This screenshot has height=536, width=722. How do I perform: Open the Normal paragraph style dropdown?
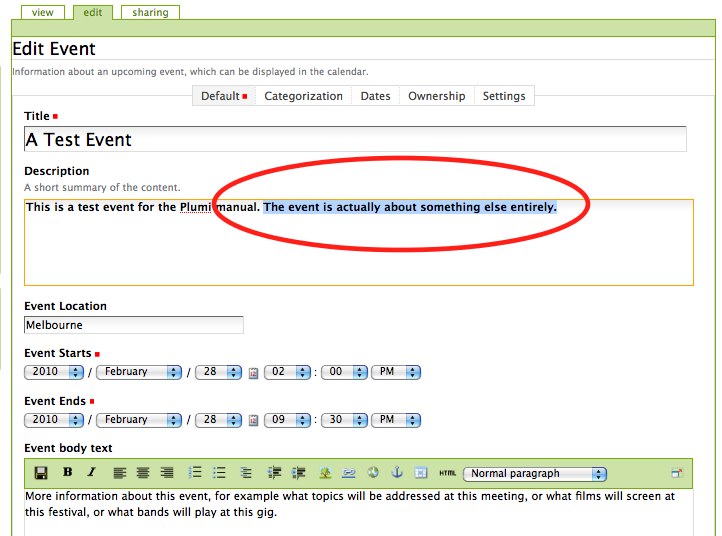pos(537,473)
